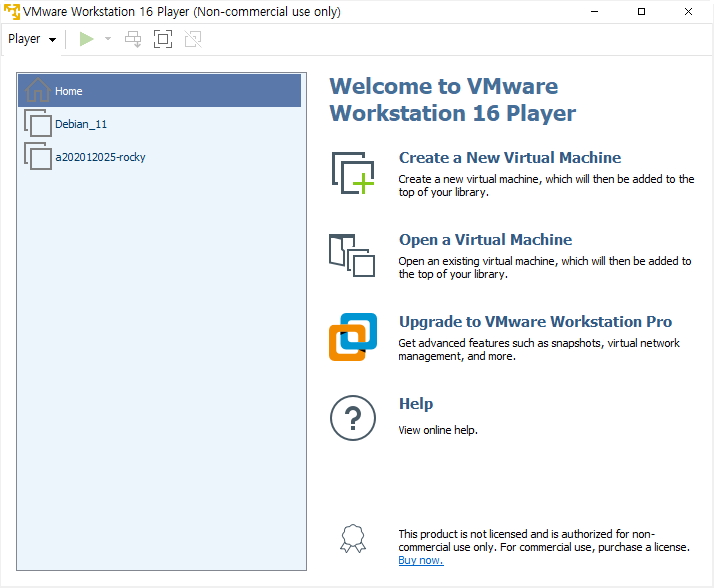
Task: Select Home in the library list
Action: [159, 91]
